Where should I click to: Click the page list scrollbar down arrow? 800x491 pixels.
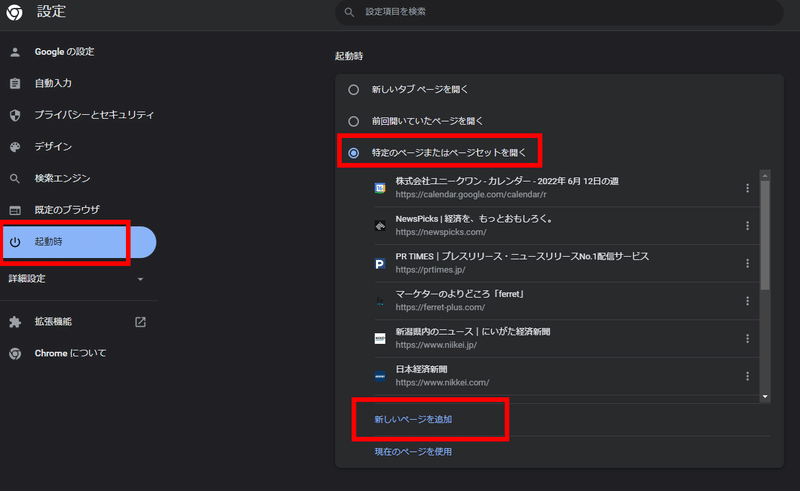click(765, 397)
